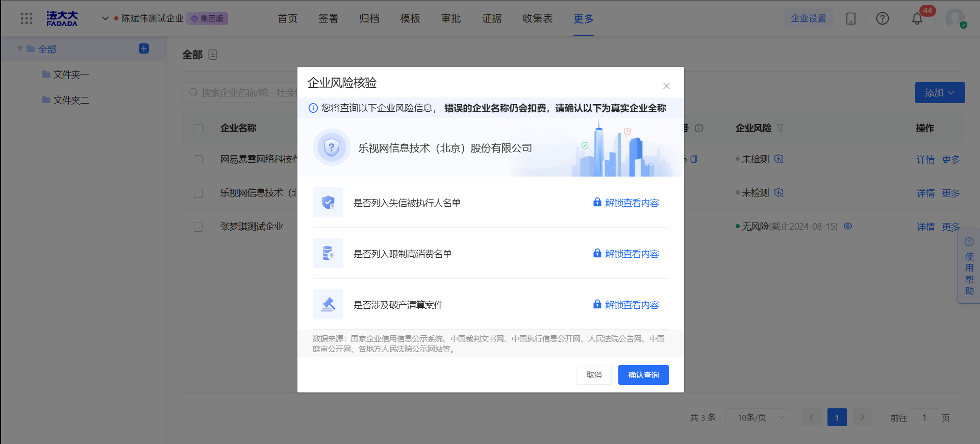This screenshot has height=444, width=980.
Task: Open 详情 for 乐视网 row
Action: (x=925, y=193)
